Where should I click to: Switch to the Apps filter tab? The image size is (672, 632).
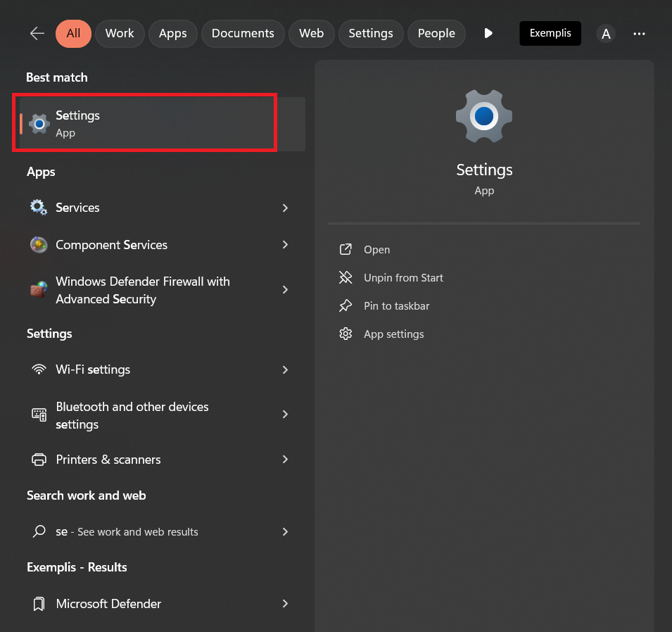point(172,34)
